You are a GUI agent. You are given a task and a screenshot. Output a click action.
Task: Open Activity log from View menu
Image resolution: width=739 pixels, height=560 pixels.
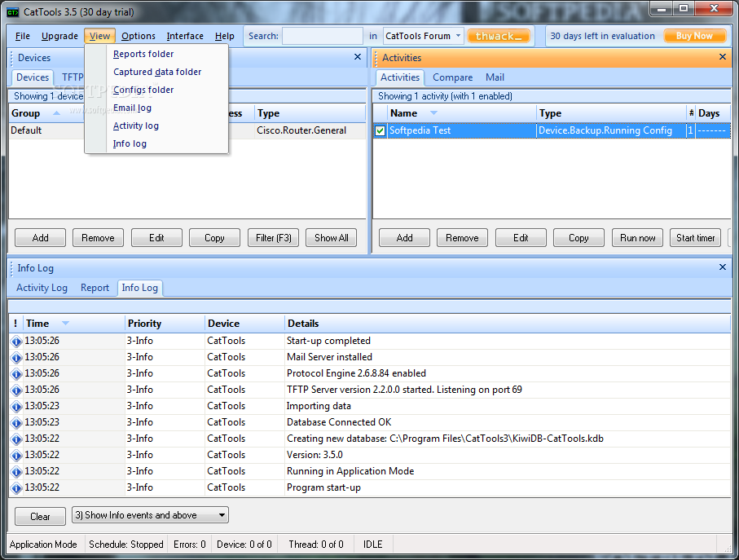coord(136,126)
